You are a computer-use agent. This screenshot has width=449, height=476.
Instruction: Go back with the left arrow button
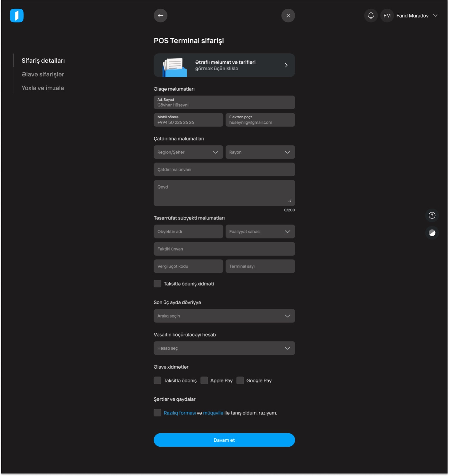click(161, 16)
